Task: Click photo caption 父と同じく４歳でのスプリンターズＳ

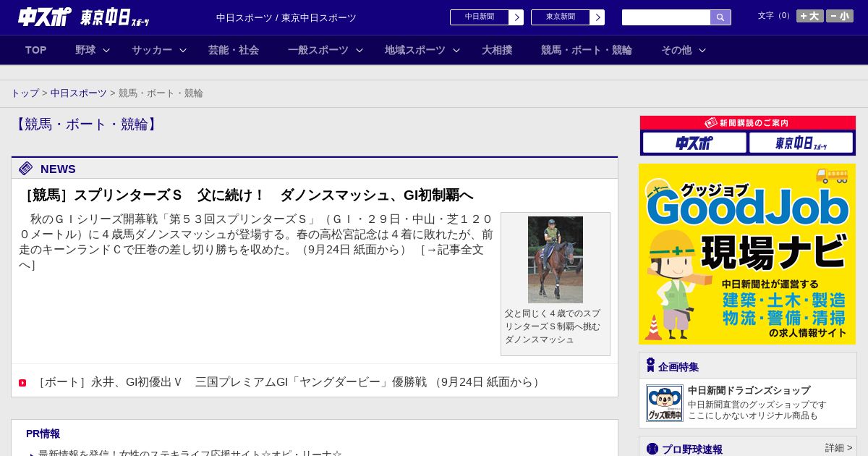Action: 553,326
